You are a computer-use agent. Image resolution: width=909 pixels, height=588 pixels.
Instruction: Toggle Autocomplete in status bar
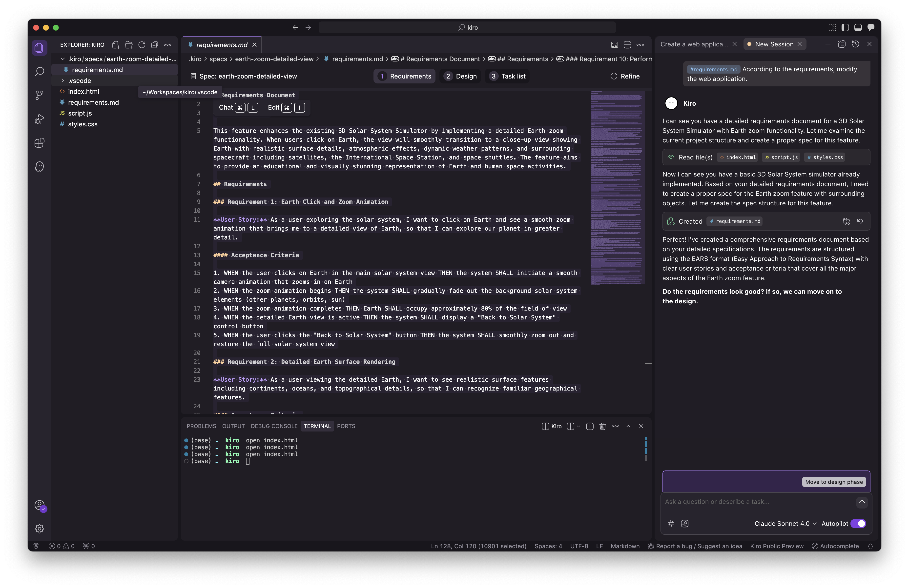(x=835, y=546)
